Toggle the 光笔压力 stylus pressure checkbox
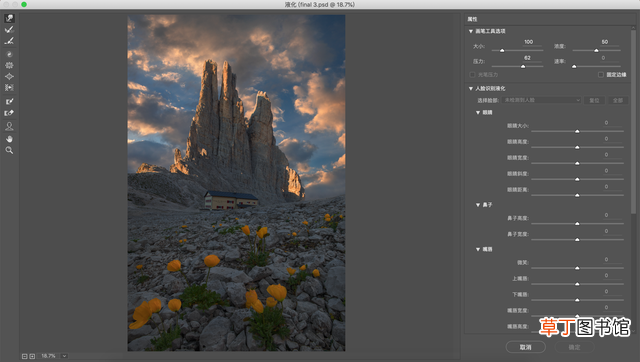 (472, 75)
